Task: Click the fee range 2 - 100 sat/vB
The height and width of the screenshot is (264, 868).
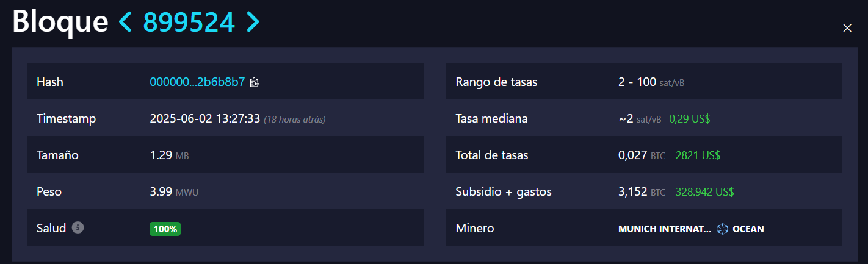Action: point(651,82)
